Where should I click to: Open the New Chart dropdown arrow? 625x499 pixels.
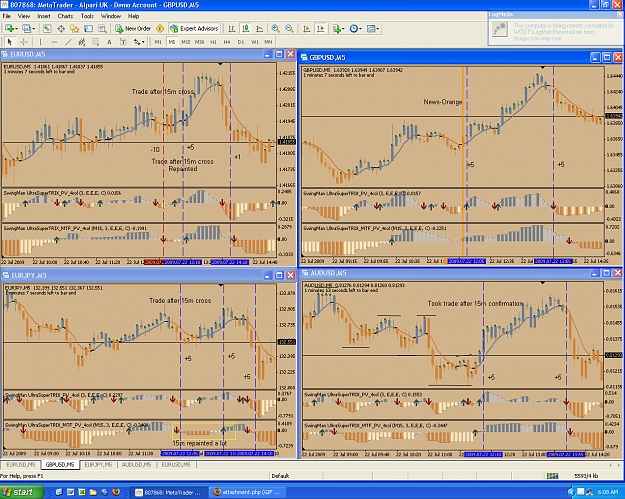pyautogui.click(x=16, y=29)
